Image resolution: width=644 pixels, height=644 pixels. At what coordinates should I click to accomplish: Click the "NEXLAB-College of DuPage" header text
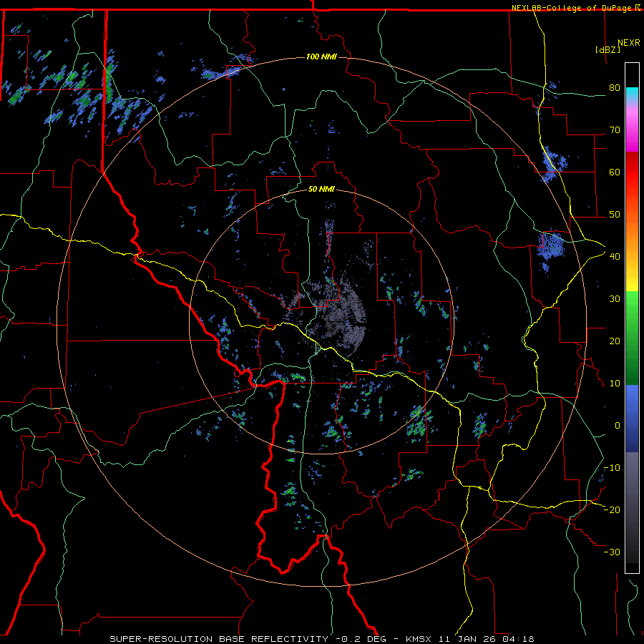point(571,8)
